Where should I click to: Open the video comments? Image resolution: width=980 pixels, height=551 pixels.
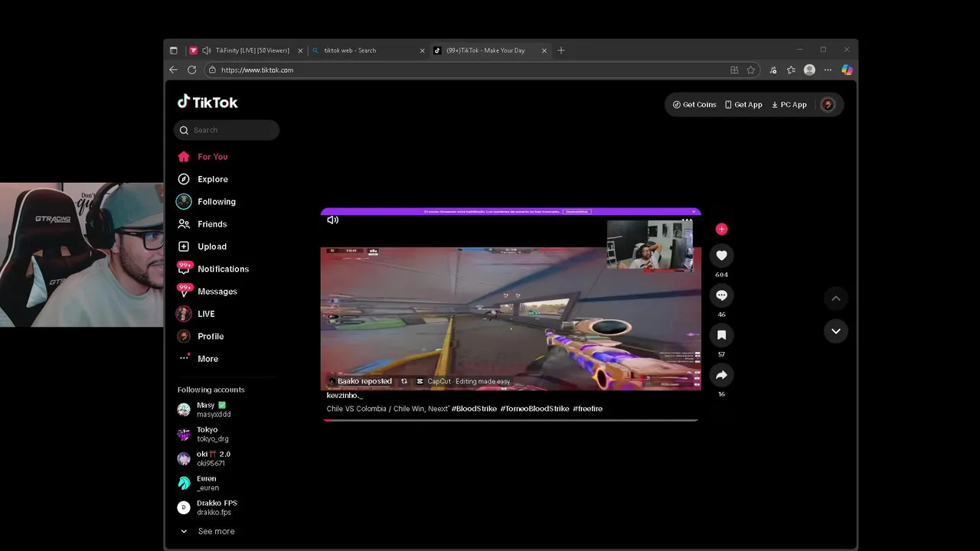coord(721,295)
